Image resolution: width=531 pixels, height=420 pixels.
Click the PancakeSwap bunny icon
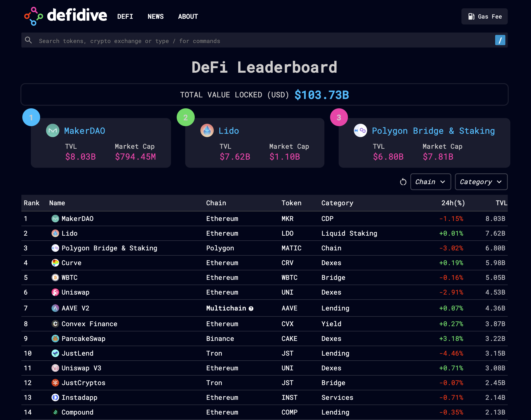[55, 339]
